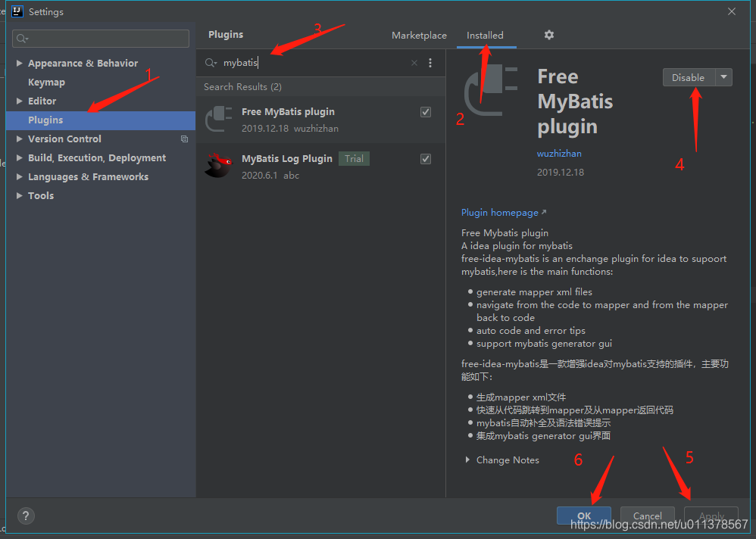Expand the Version Control node

click(19, 139)
